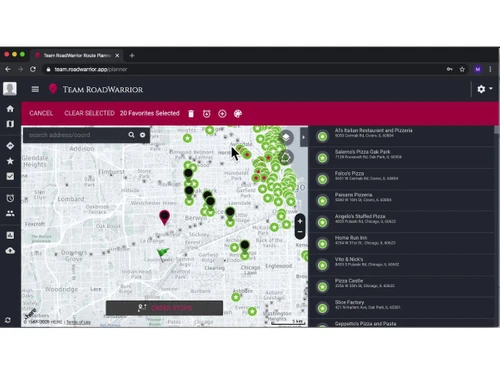Select "Slice Factory" name text
The height and width of the screenshot is (375, 500).
[349, 302]
